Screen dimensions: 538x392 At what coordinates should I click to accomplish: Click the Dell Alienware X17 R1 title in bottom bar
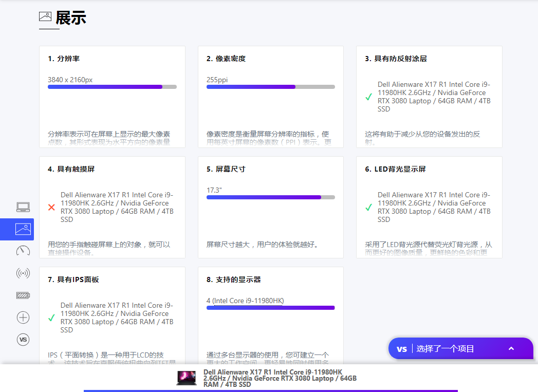pos(280,378)
